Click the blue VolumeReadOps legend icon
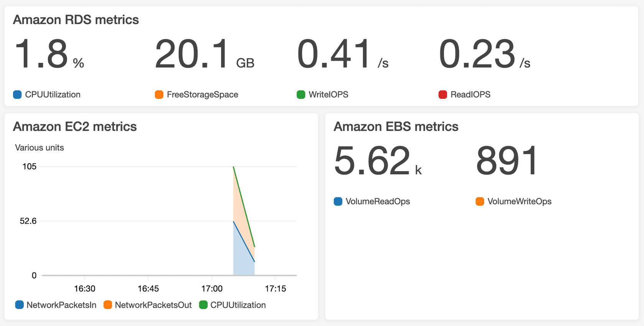This screenshot has width=644, height=326. 338,201
